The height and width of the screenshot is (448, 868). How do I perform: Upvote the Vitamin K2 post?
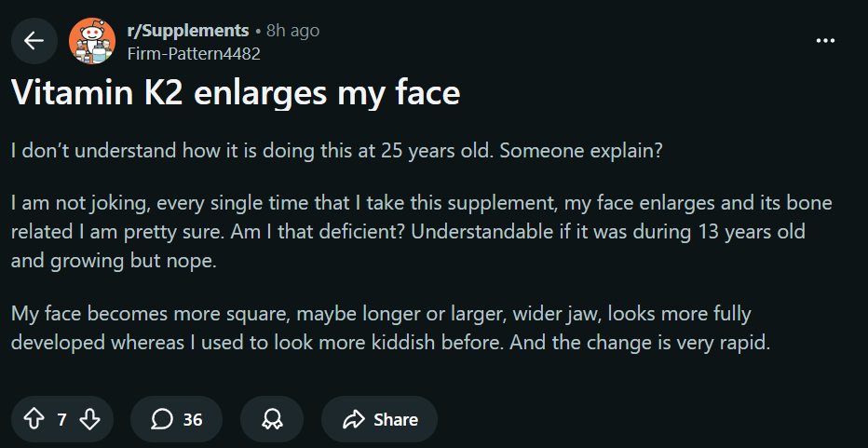[x=34, y=419]
